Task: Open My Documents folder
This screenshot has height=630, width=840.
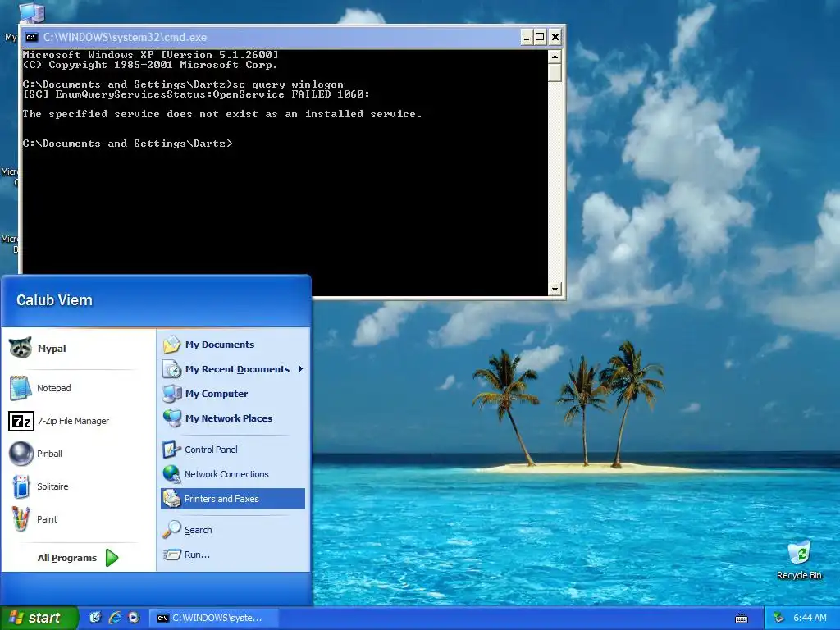Action: click(x=232, y=345)
